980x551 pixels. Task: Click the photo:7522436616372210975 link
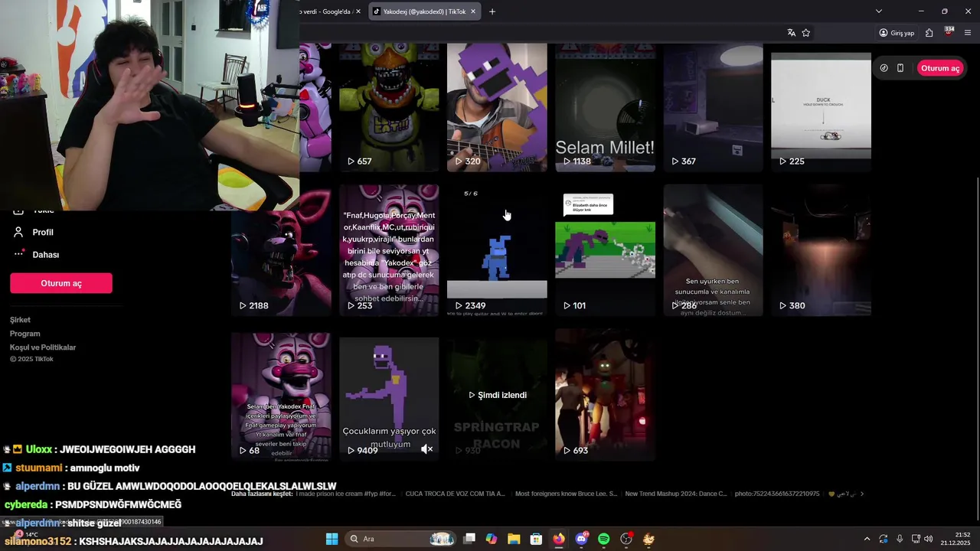pos(777,494)
